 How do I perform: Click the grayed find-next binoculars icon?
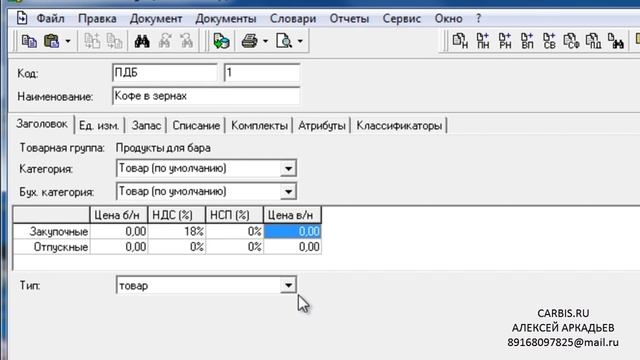[x=164, y=41]
